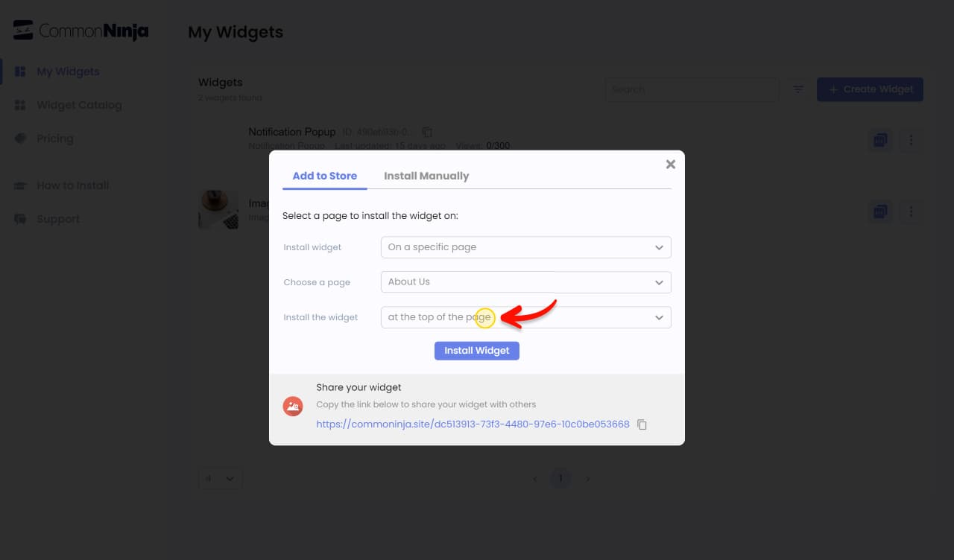The image size is (954, 560).
Task: Focus the widget Search field
Action: (x=692, y=89)
